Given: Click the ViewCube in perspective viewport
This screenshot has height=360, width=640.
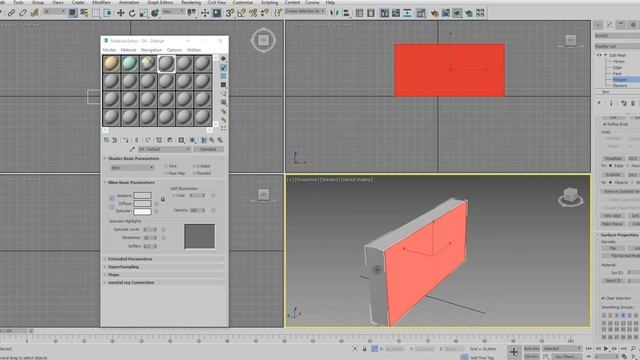Looking at the screenshot, I should [571, 197].
